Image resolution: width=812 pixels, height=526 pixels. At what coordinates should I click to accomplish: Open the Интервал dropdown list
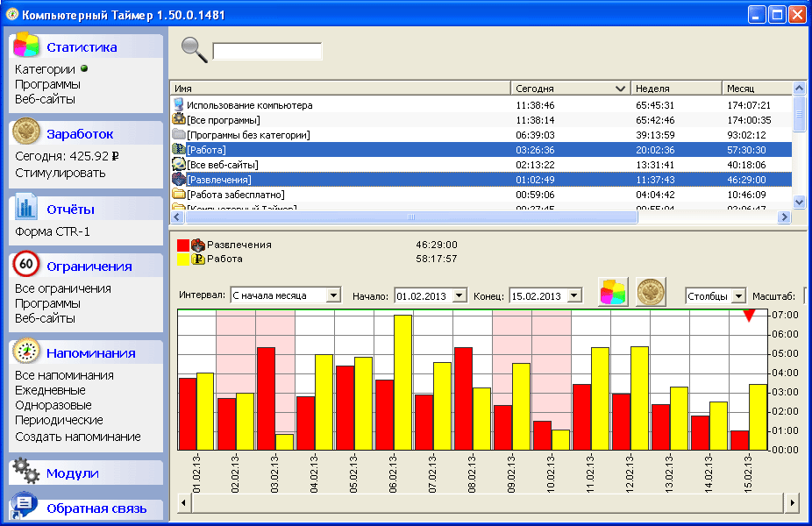332,296
